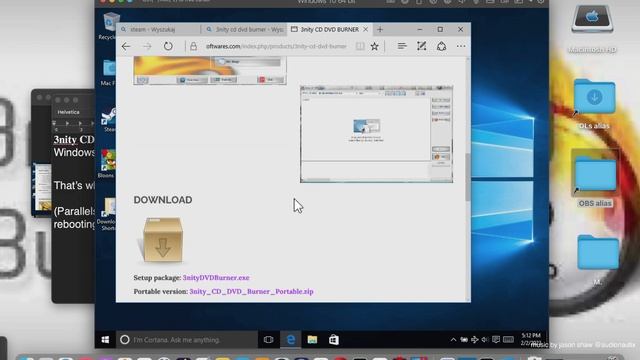Open the orange screenshot thumbnail at top
The width and height of the screenshot is (640, 360).
pos(210,71)
